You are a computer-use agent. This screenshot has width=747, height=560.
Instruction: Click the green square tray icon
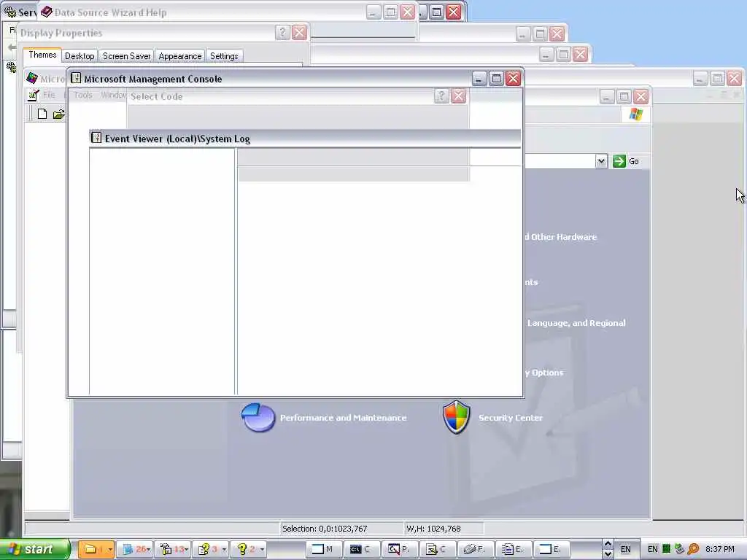point(667,549)
